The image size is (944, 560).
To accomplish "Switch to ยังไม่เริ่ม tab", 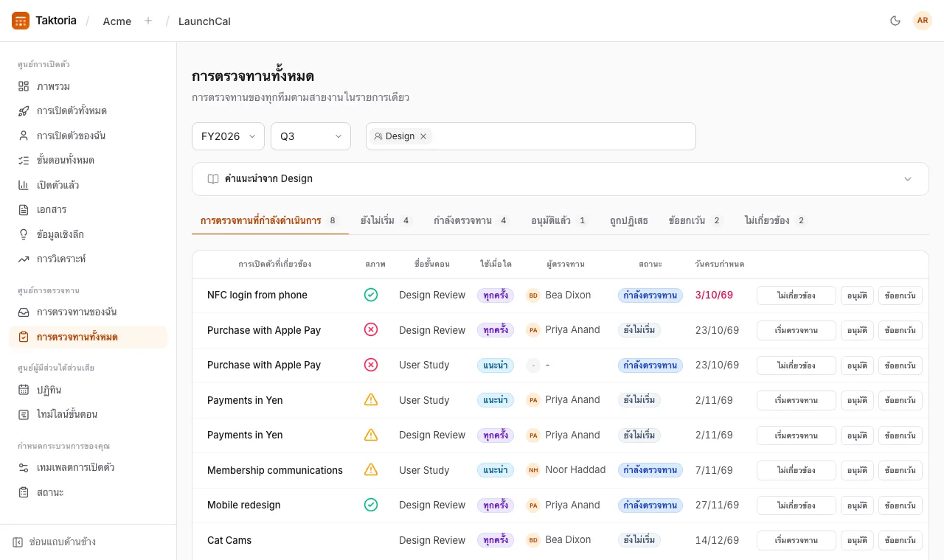I will (x=385, y=220).
